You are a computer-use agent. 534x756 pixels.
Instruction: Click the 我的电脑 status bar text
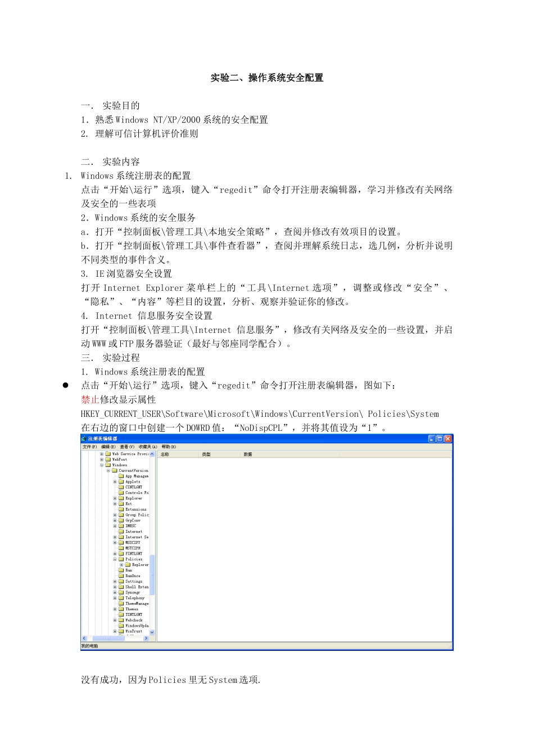pyautogui.click(x=89, y=646)
